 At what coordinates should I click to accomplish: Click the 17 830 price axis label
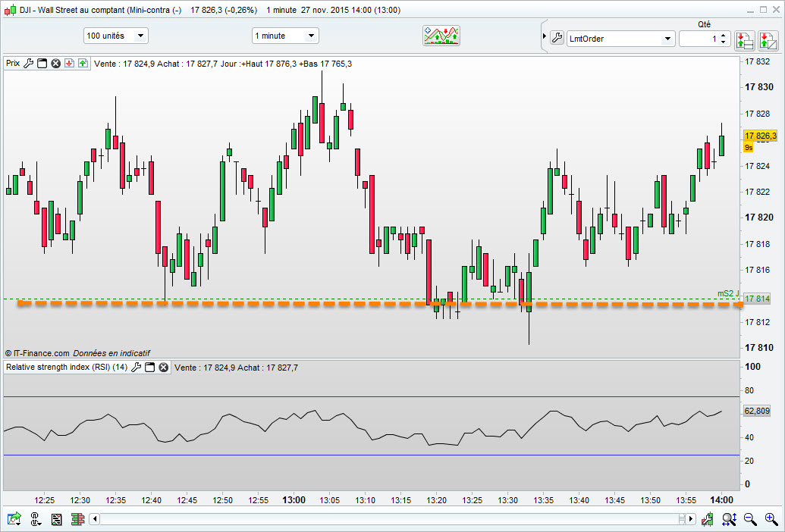coord(759,87)
